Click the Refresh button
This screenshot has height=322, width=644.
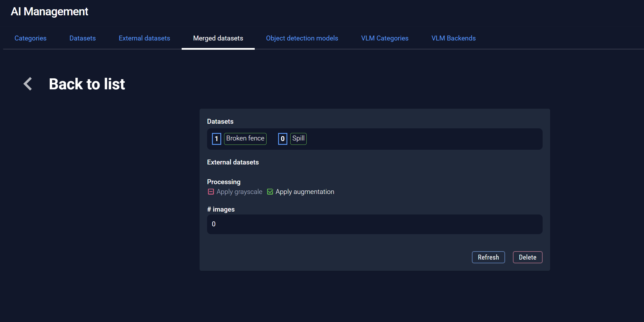click(x=488, y=257)
